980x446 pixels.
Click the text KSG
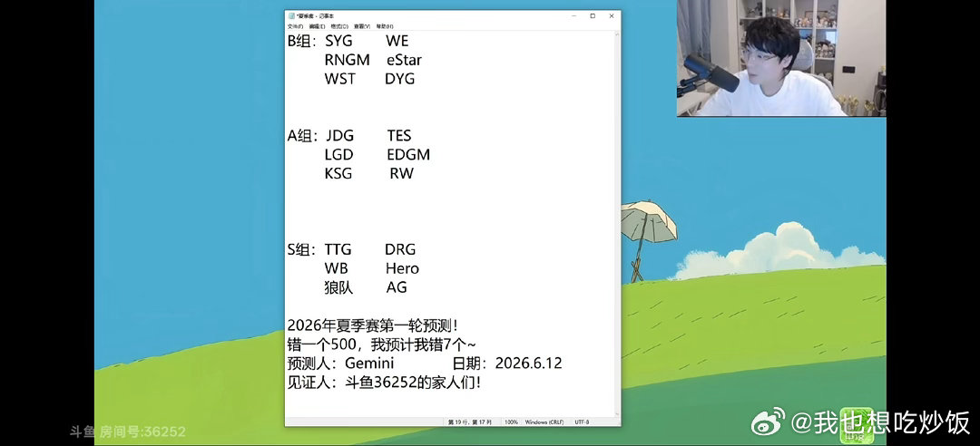point(338,173)
